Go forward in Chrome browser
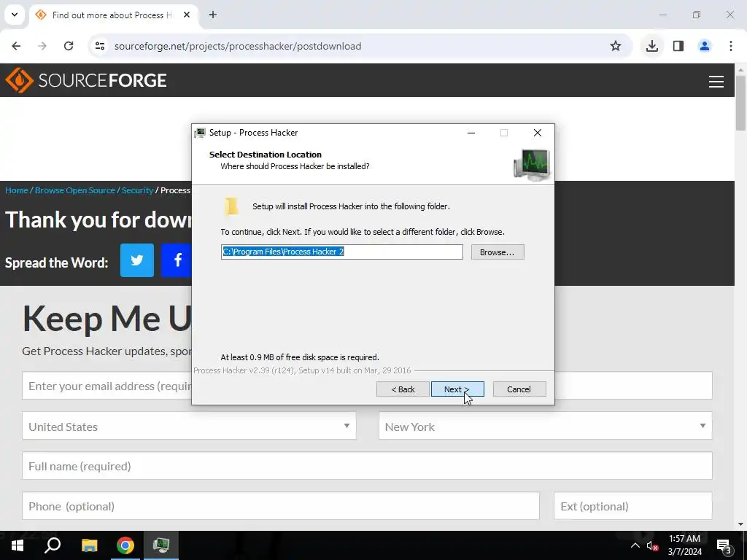 42,46
